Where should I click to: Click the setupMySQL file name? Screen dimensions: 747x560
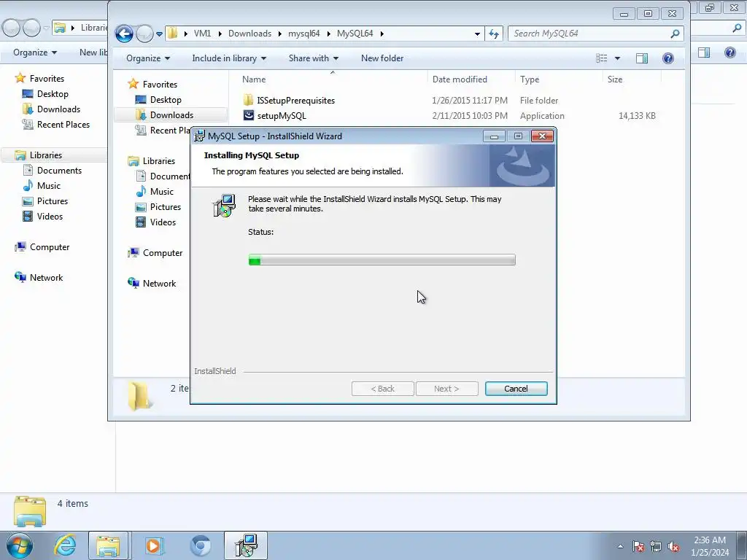(x=282, y=116)
